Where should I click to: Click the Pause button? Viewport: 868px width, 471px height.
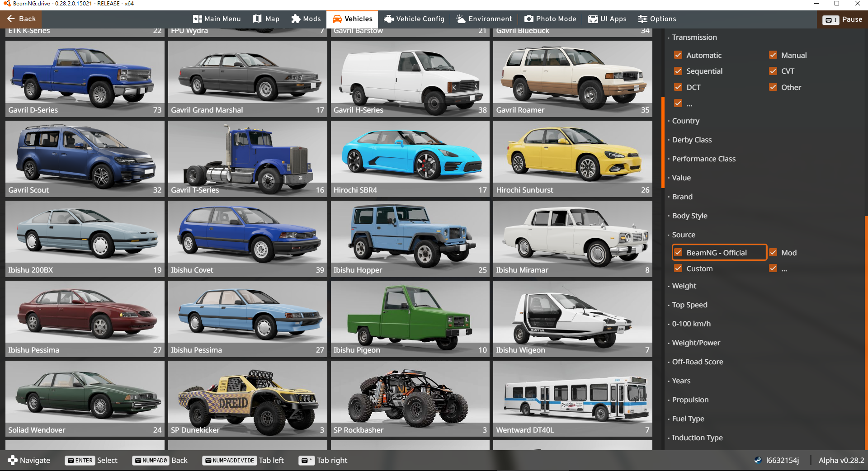pos(842,19)
